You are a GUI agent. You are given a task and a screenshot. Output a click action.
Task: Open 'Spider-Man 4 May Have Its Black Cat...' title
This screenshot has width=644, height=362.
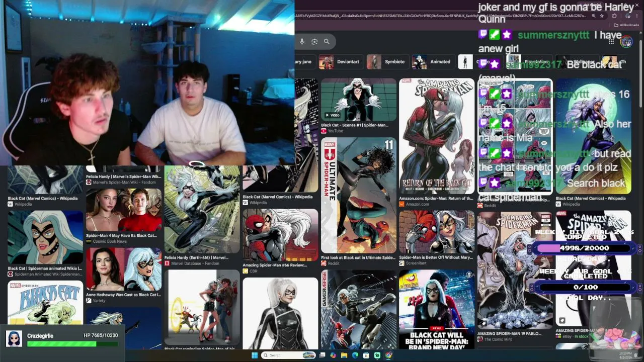coord(121,236)
